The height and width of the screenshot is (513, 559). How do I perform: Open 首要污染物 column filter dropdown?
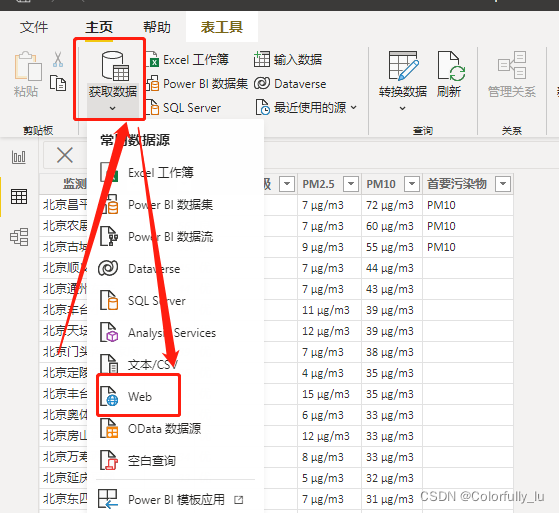coord(503,184)
